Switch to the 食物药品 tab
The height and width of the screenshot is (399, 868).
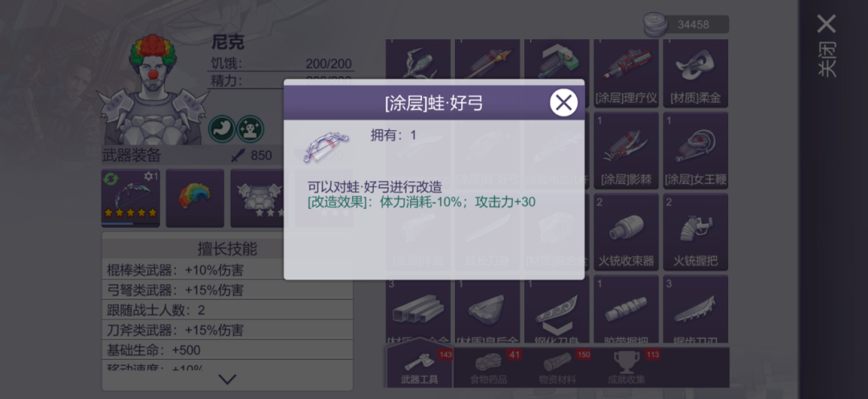coord(489,366)
